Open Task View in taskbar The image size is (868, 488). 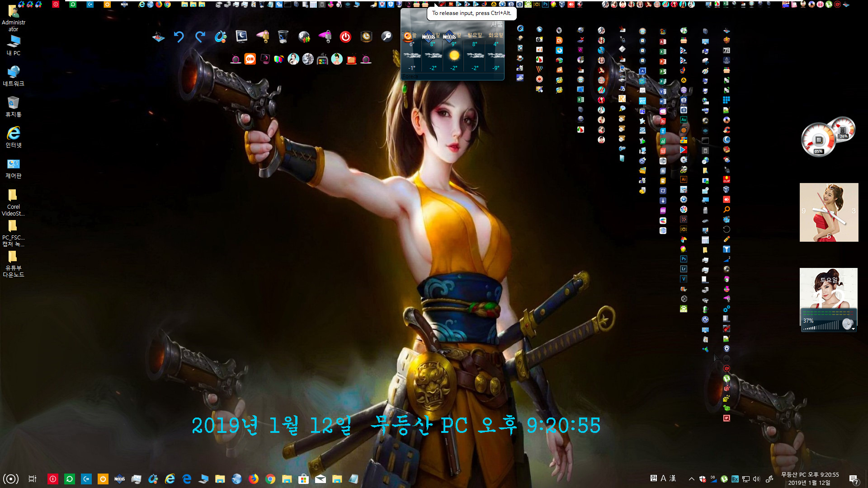click(32, 479)
